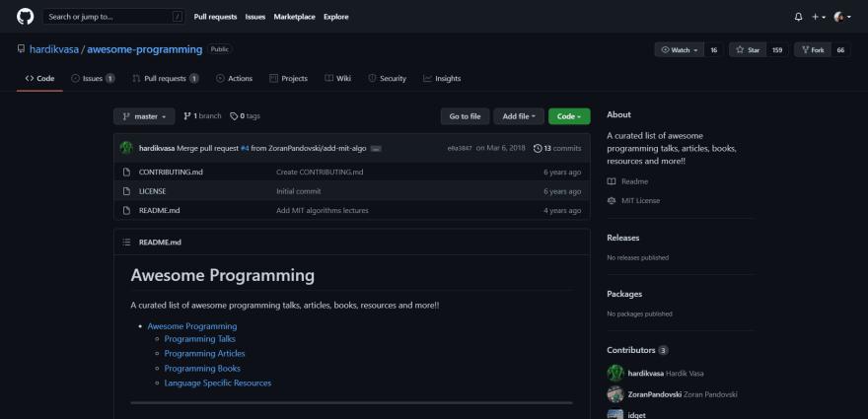Screen dimensions: 868x419
Task: Jump to the Programming Talks section
Action: pyautogui.click(x=200, y=339)
